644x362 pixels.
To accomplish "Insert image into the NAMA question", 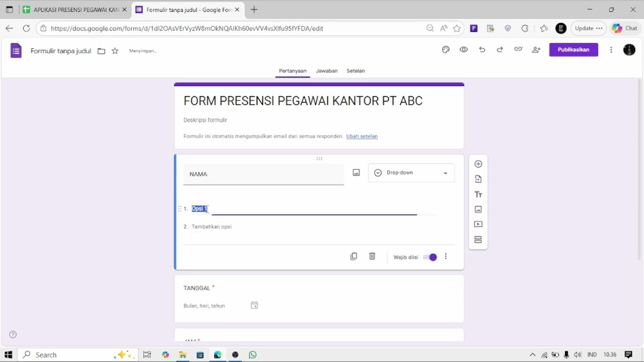I will click(x=356, y=172).
